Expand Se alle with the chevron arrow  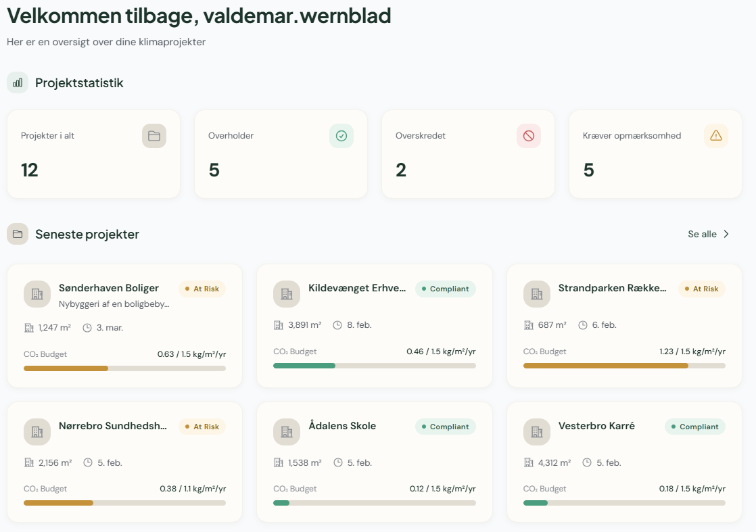pos(726,233)
